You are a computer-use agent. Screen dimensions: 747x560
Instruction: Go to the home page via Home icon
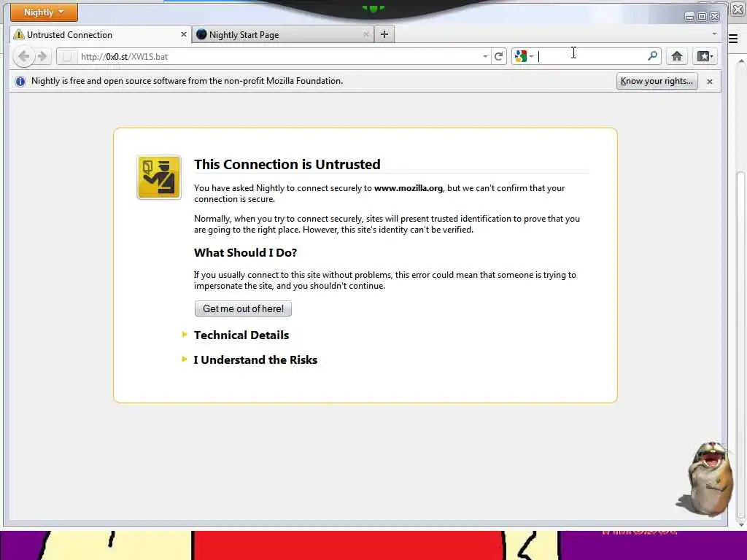[676, 56]
